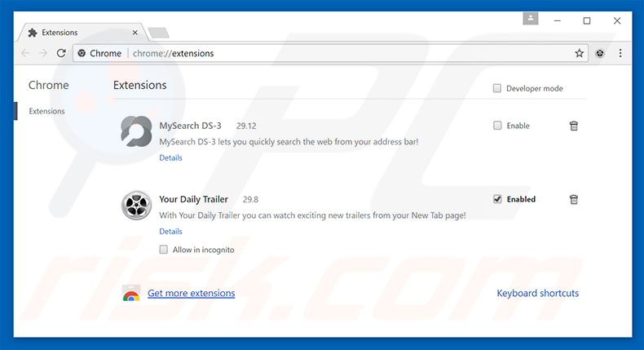Click version number 29.12
The width and height of the screenshot is (644, 350).
pyautogui.click(x=246, y=126)
